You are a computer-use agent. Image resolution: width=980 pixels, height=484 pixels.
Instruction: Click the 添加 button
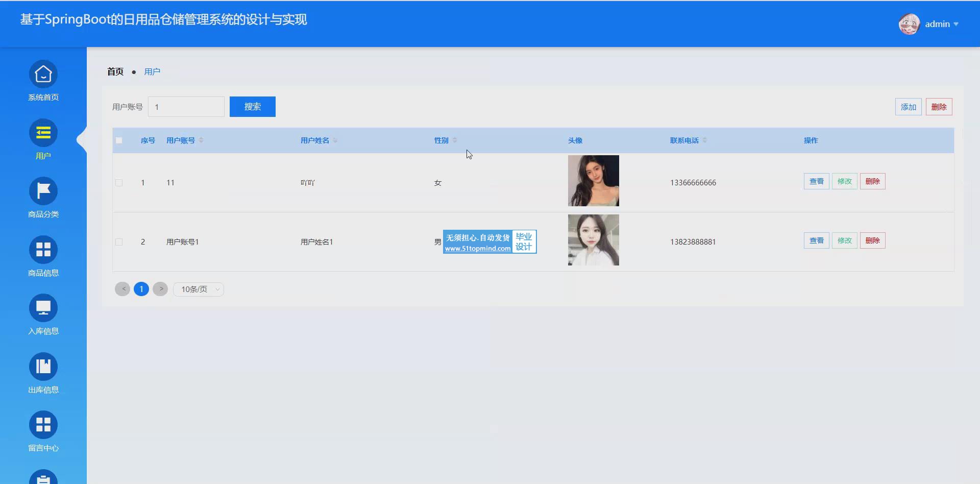click(908, 107)
